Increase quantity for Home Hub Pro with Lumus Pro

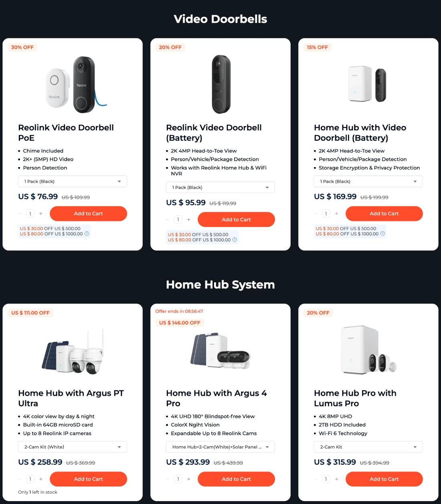(x=337, y=479)
